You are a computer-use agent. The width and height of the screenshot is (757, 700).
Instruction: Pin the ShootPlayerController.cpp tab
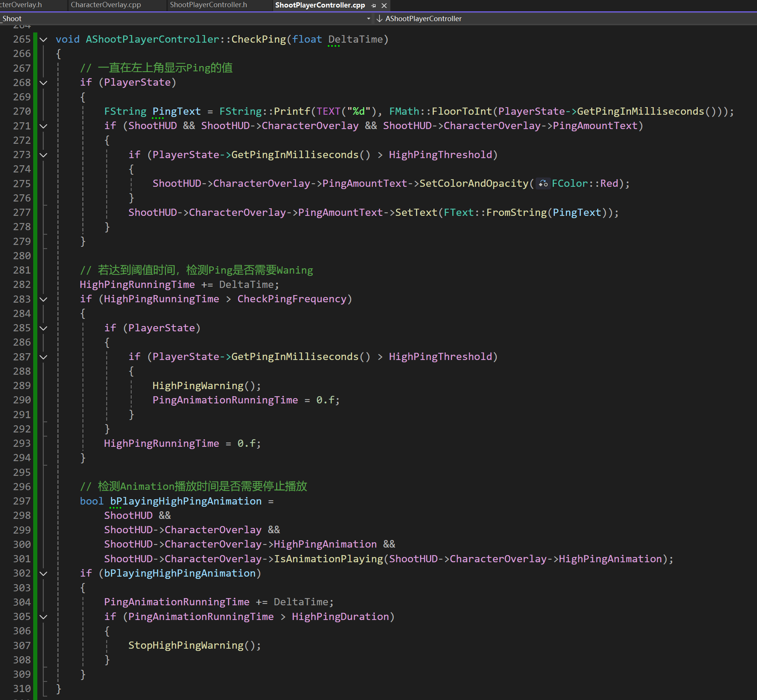[x=373, y=5]
